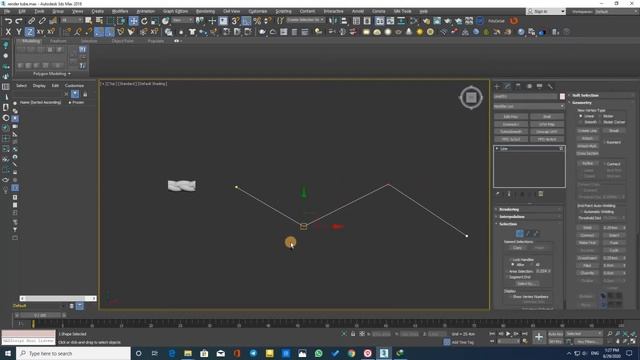Restrict transform to the XY plane
The height and width of the screenshot is (360, 640).
[40, 31]
